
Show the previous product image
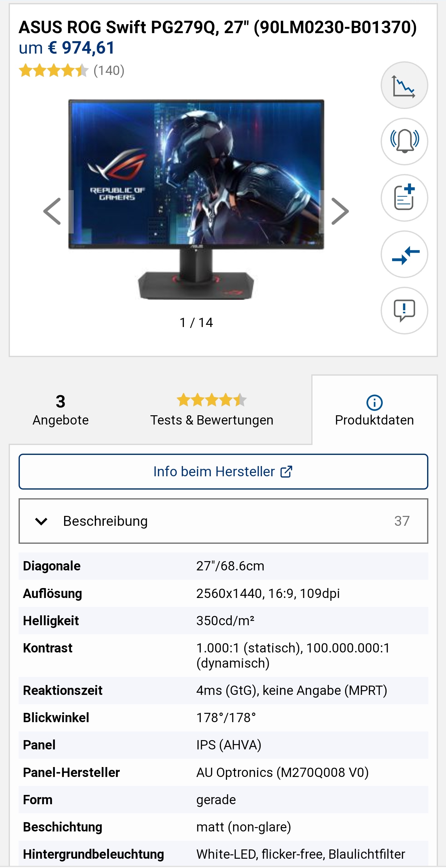click(53, 211)
